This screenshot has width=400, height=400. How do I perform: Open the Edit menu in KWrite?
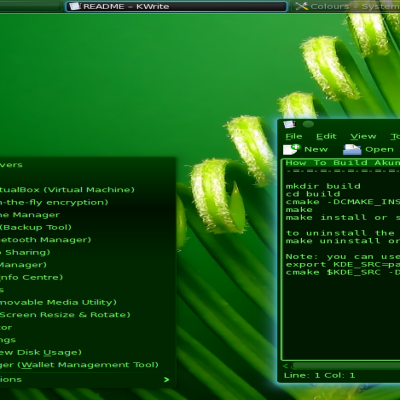[326, 136]
